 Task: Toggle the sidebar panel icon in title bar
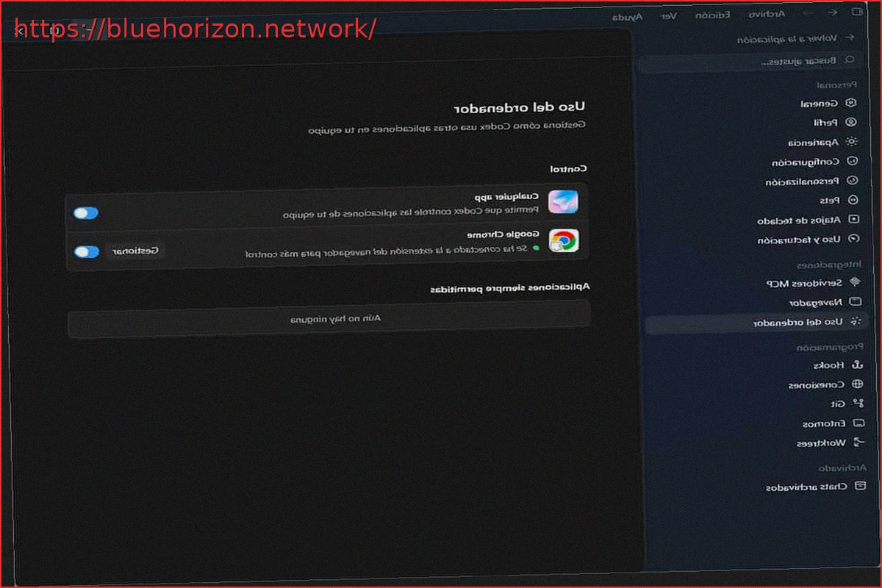click(x=856, y=12)
